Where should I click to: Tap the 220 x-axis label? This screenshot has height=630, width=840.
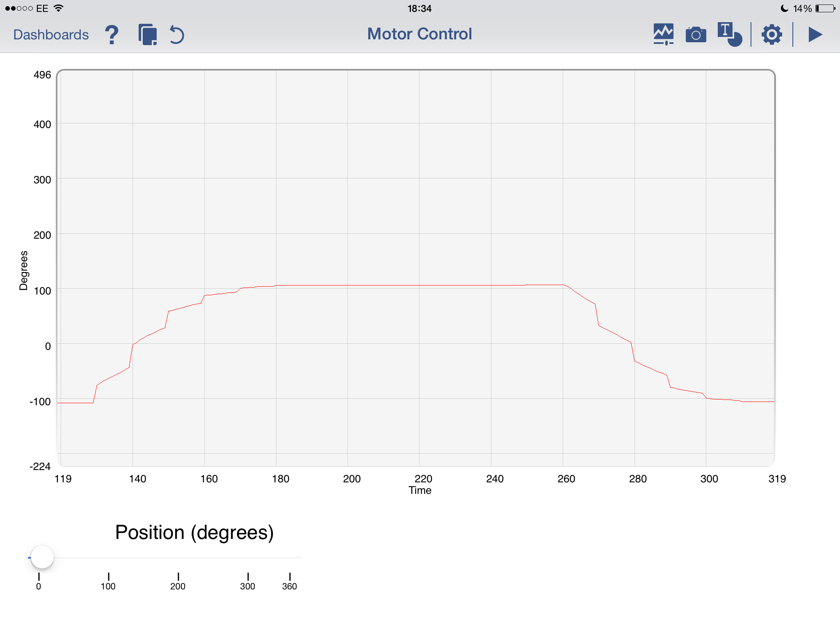[423, 479]
